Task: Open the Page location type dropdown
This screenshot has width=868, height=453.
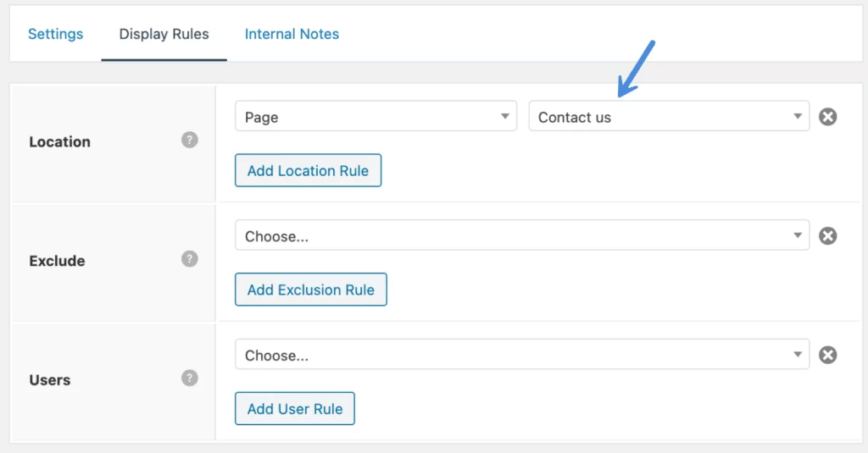Action: coord(376,116)
